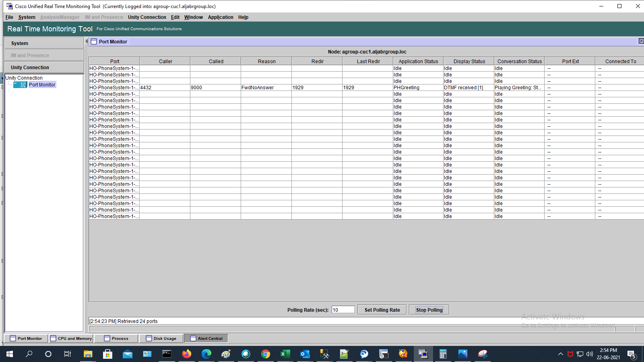This screenshot has height=362, width=644.
Task: Open Microsoft Edge from the taskbar
Action: [x=206, y=354]
